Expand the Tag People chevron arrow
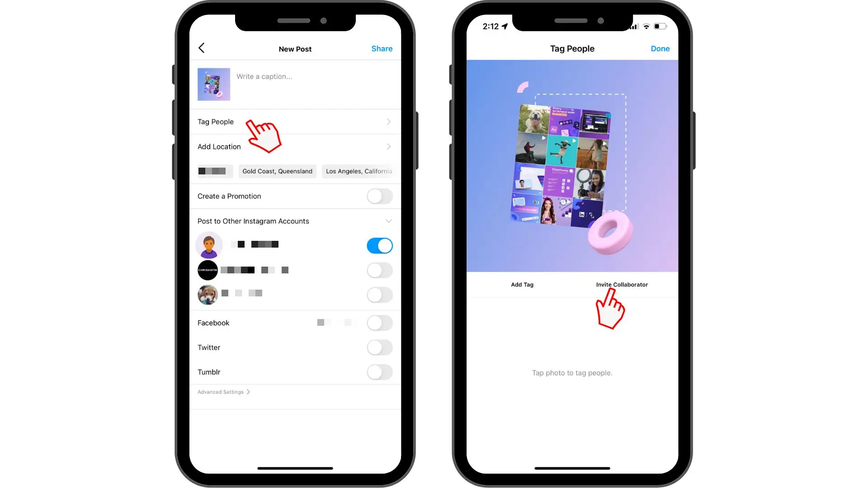Image resolution: width=868 pixels, height=488 pixels. pos(388,122)
